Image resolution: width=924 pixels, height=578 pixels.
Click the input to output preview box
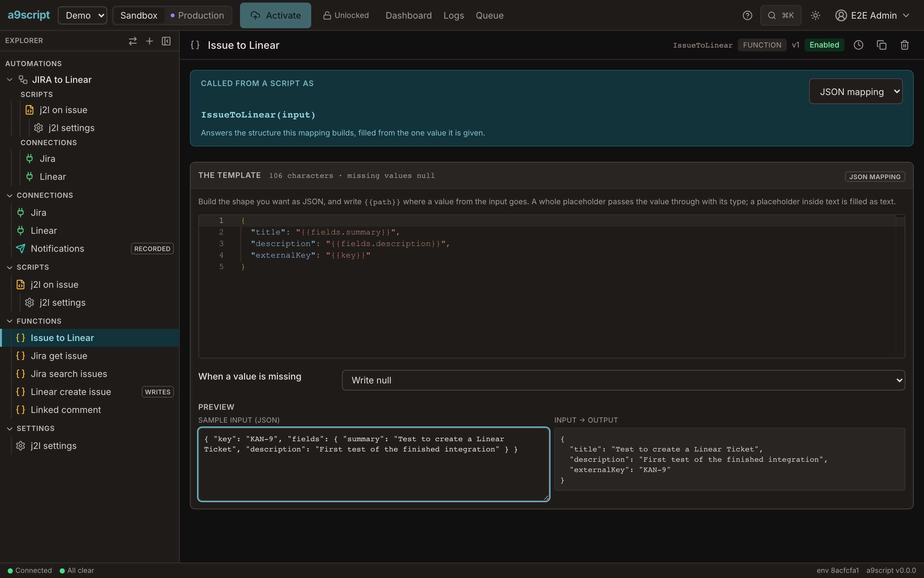coord(729,459)
